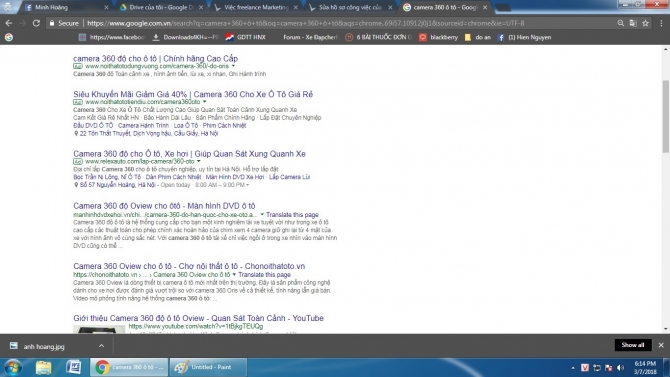Show hidden system tray icons

click(x=573, y=368)
